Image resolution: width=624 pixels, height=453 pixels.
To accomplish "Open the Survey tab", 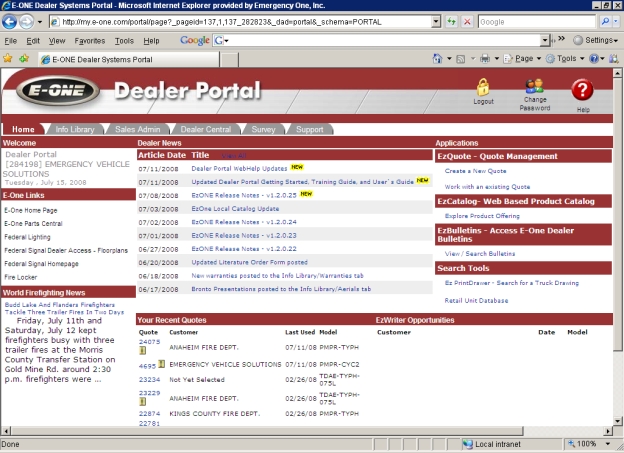I will [263, 129].
